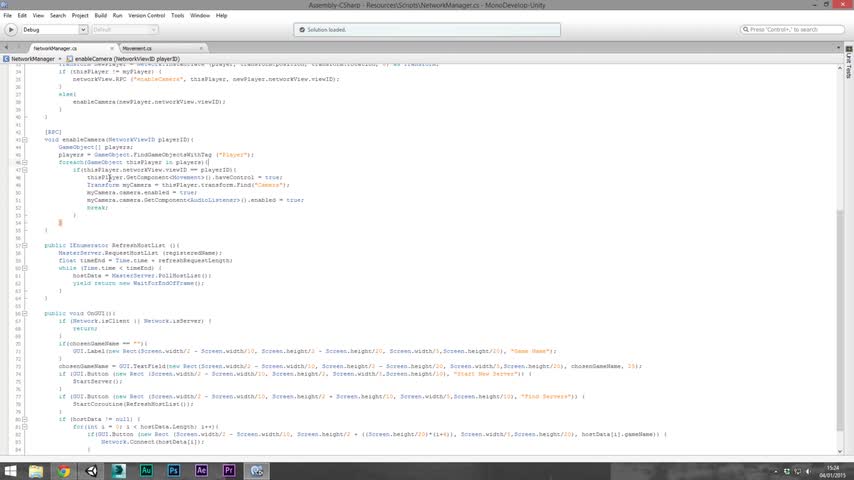Click the highlighted closing brace of the foreach loop
Screen dimensions: 854x480
pos(60,222)
